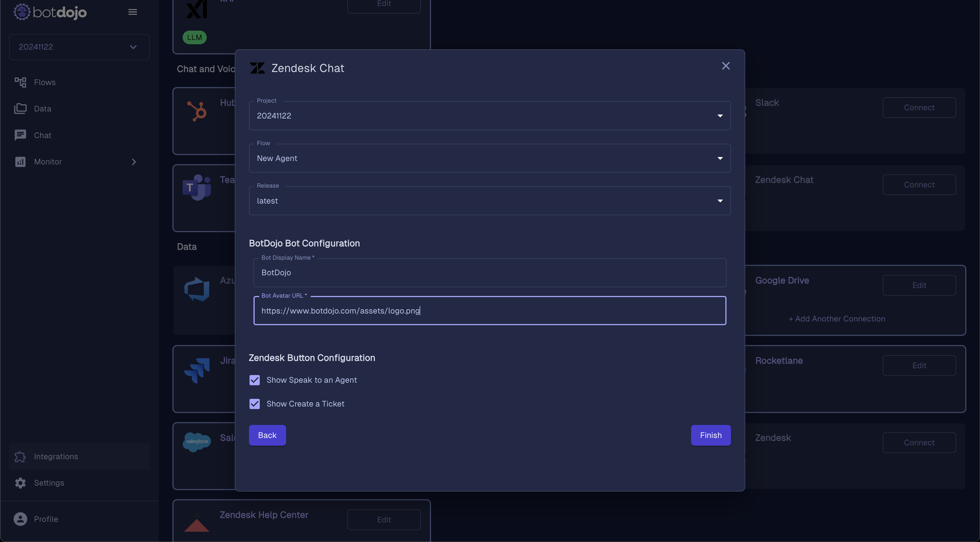The image size is (980, 542).
Task: Open Monitor in the sidebar
Action: (79, 162)
